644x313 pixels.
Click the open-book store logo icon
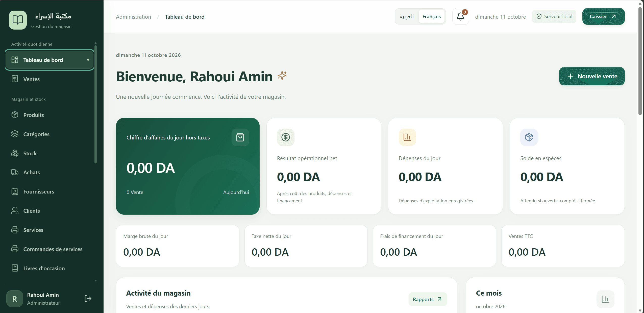tap(18, 20)
